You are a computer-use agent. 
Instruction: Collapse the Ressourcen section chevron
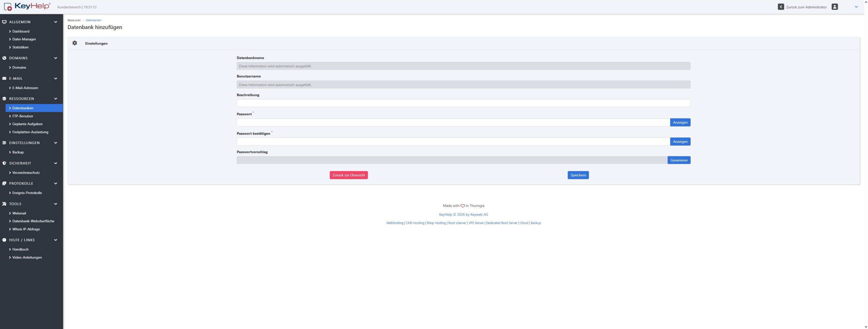56,99
